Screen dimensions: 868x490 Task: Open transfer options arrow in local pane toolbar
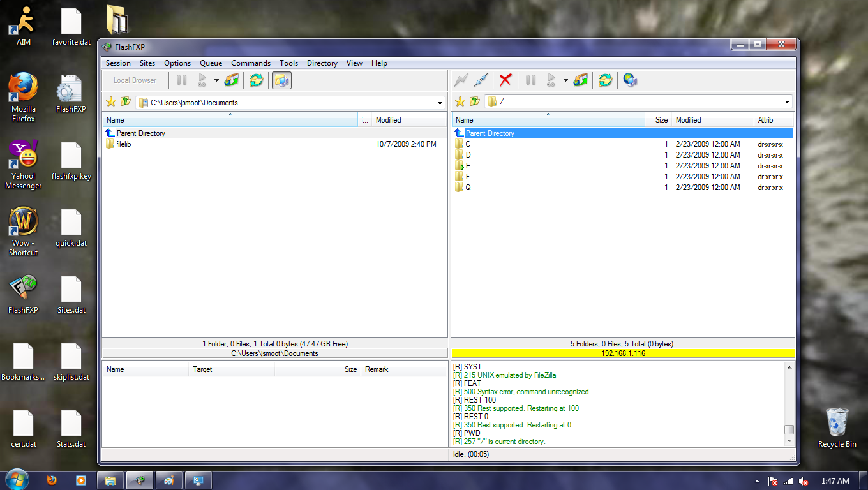point(216,80)
